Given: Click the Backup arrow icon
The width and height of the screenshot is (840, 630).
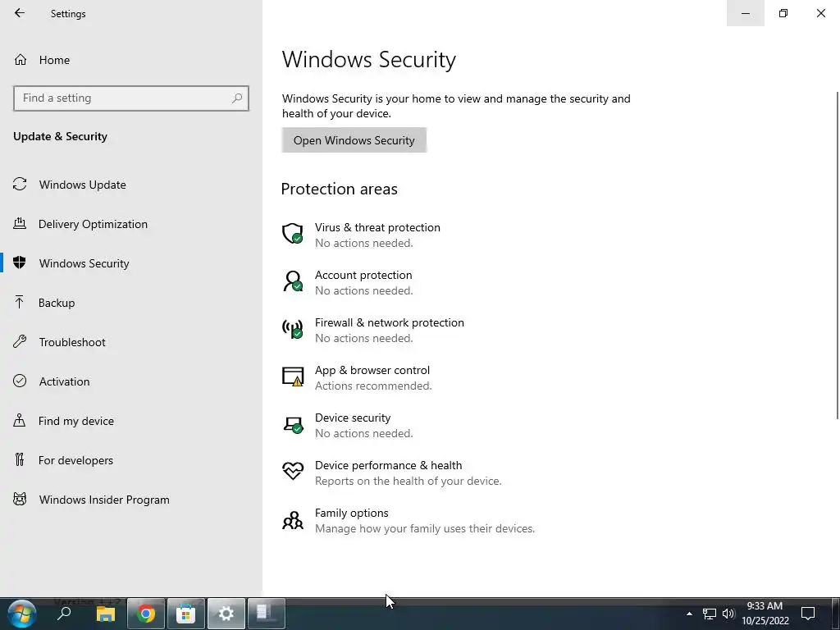Looking at the screenshot, I should tap(20, 303).
